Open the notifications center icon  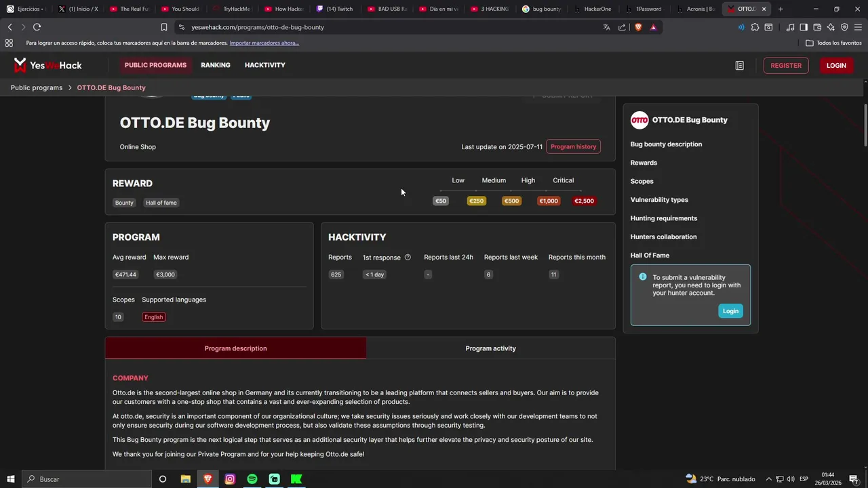pyautogui.click(x=854, y=479)
